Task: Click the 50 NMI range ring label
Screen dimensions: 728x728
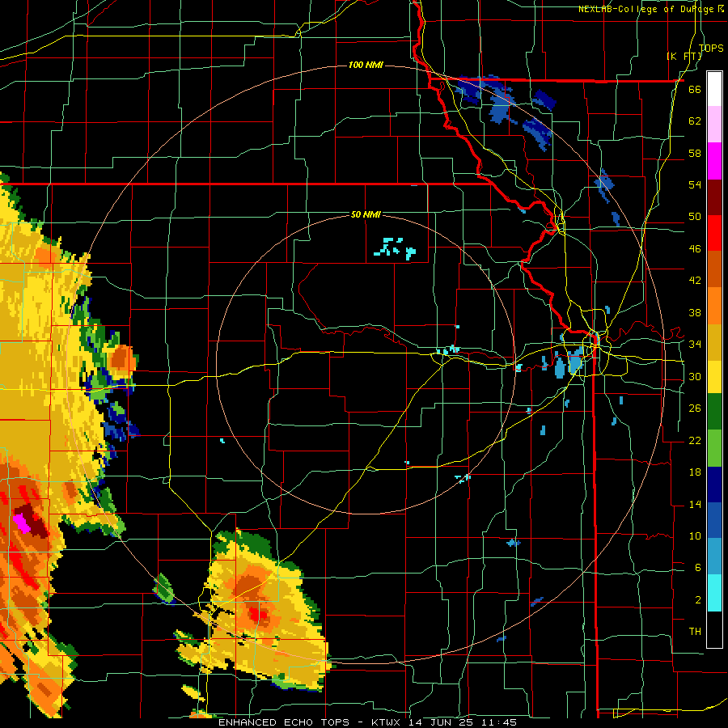Action: (366, 214)
